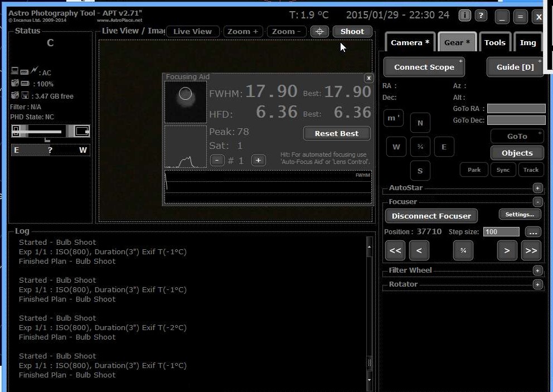
Task: Click Zoom + button
Action: click(242, 31)
